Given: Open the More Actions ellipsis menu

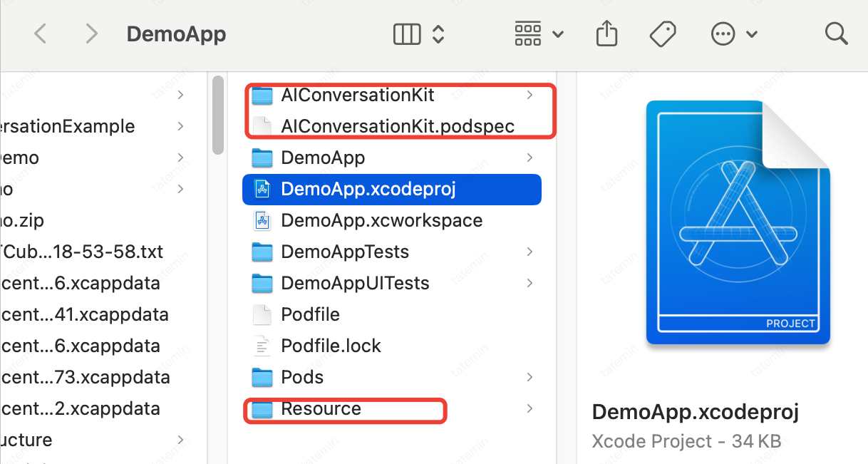Looking at the screenshot, I should pos(733,33).
